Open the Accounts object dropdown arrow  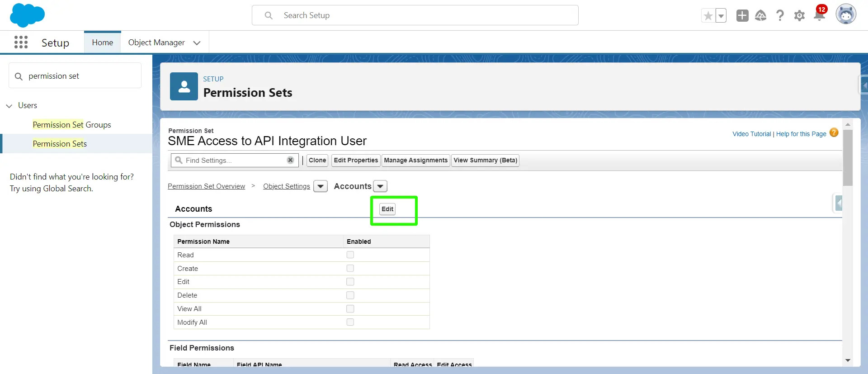pos(380,186)
